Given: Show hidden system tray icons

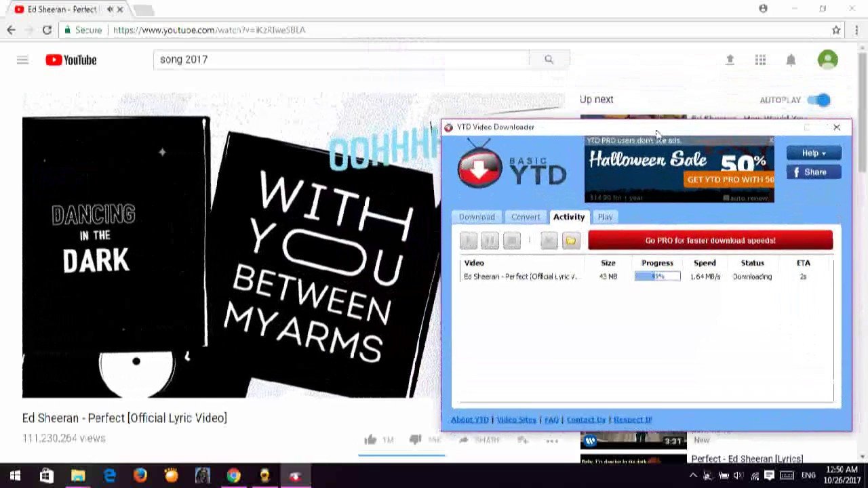Looking at the screenshot, I should pyautogui.click(x=692, y=476).
